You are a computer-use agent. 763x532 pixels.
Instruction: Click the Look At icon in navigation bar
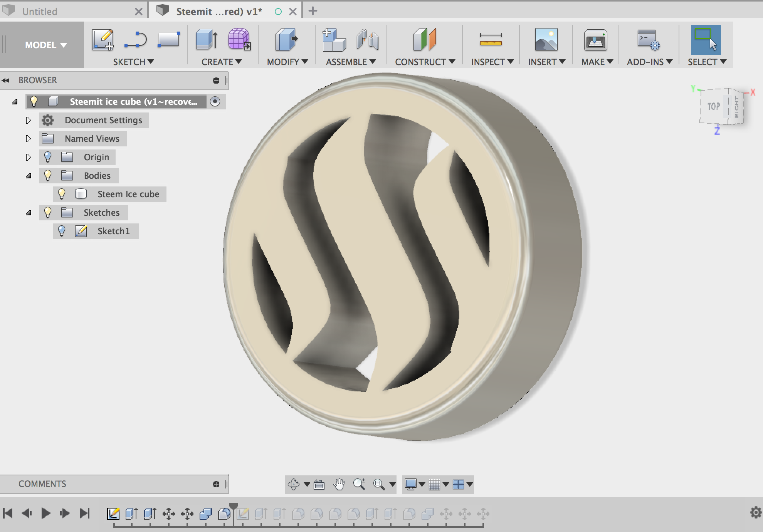pos(319,484)
